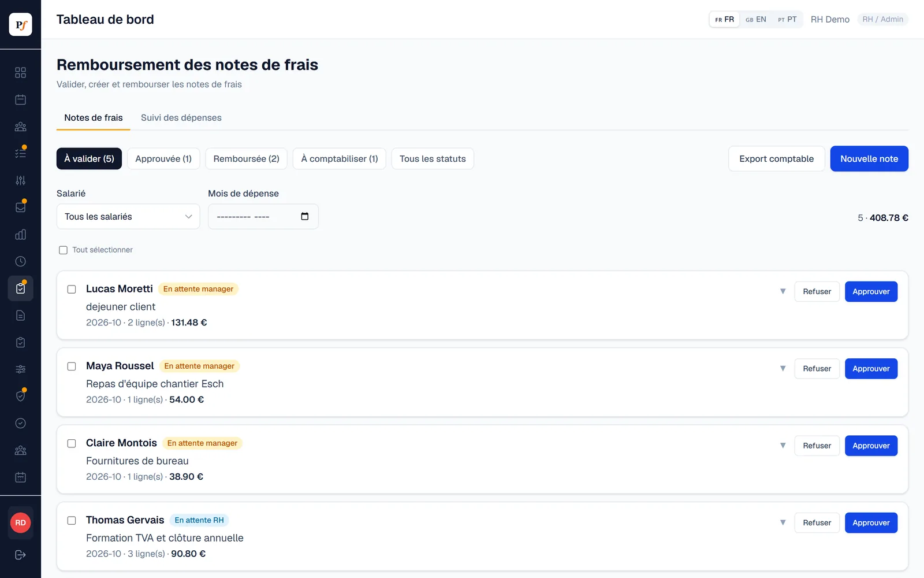Open the calendar picker icon in month field

[305, 216]
